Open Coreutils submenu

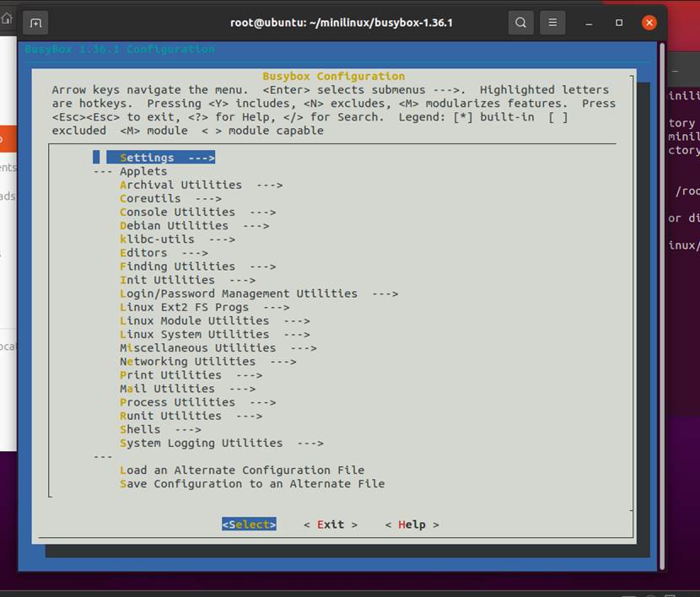click(170, 198)
